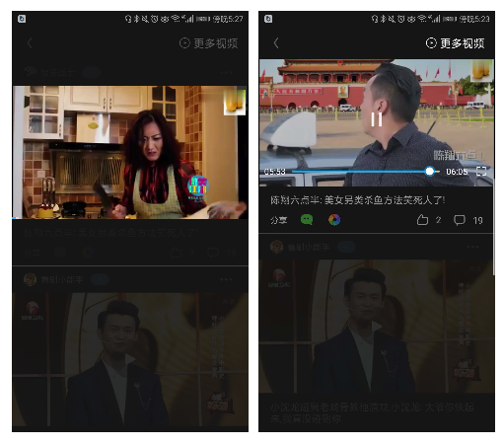Open three-dot menu of right second post
The width and height of the screenshot is (504, 445).
[472, 247]
